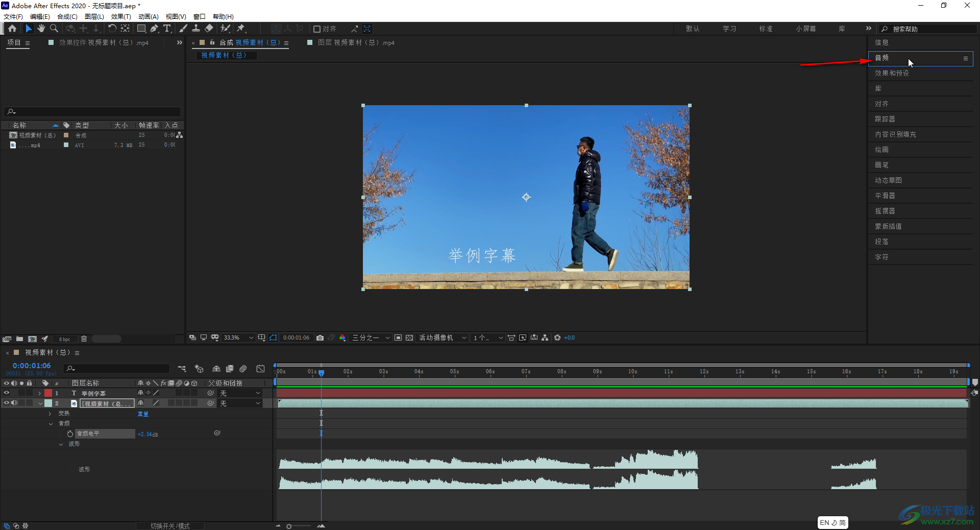The image size is (980, 530).
Task: Mute audio of the 视频素材 layer
Action: tap(14, 403)
